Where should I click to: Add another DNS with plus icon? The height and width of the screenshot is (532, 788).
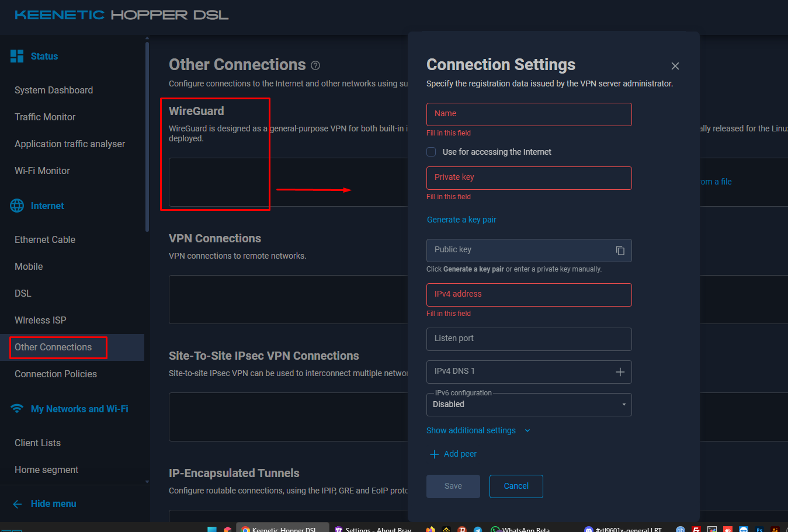tap(620, 372)
